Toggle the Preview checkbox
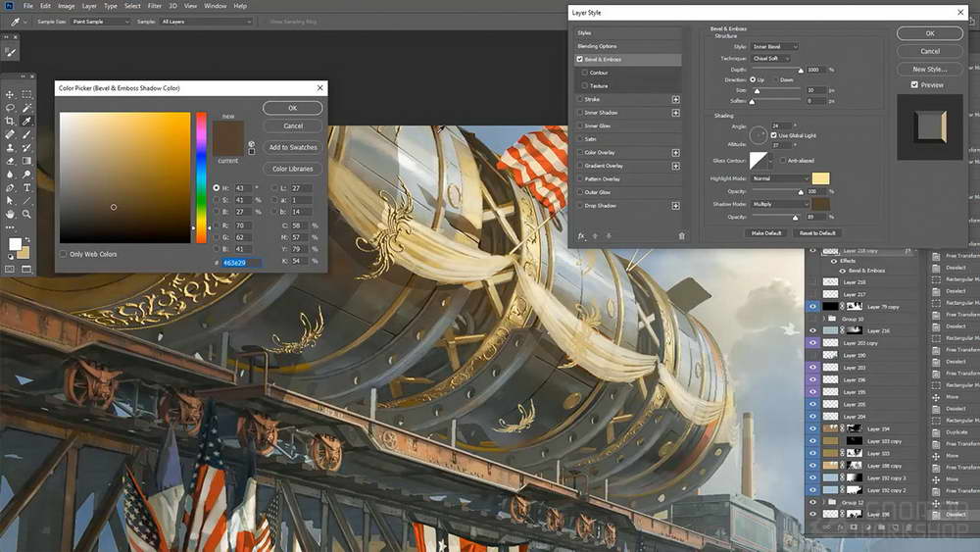This screenshot has width=980, height=552. pos(914,84)
